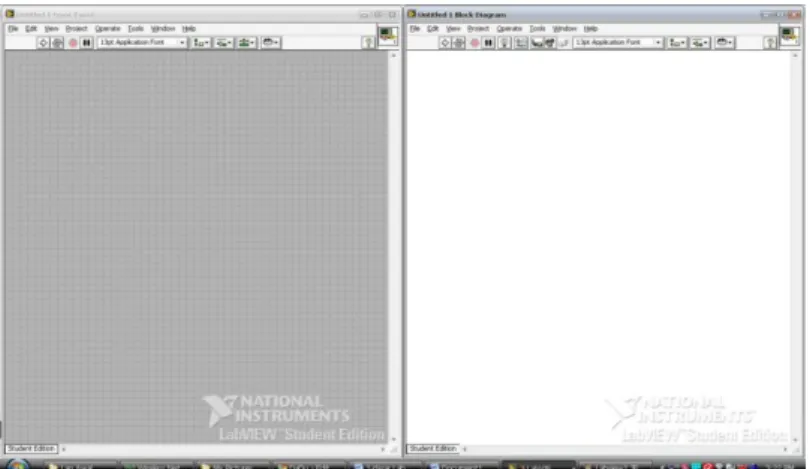The height and width of the screenshot is (469, 810).
Task: Click Step Into in Block Diagram toolbar
Action: point(537,42)
